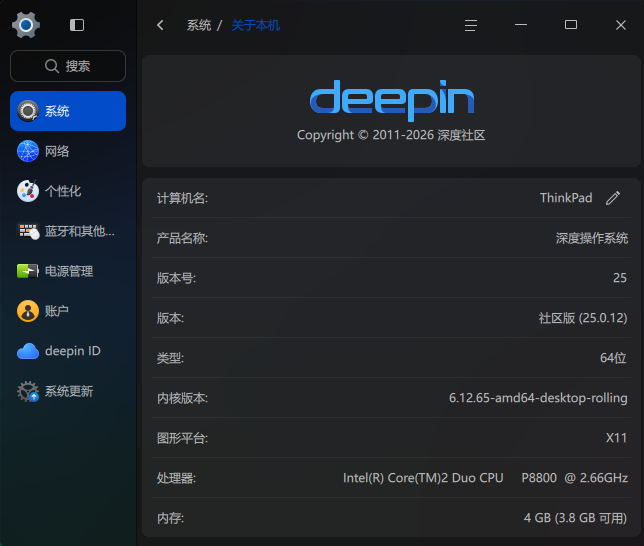Click the 个性化 palette icon
Viewport: 644px width, 546px height.
coord(28,191)
